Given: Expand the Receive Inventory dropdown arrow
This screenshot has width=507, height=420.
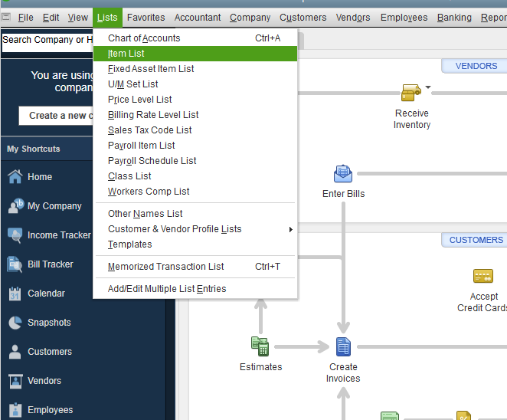Looking at the screenshot, I should [428, 88].
